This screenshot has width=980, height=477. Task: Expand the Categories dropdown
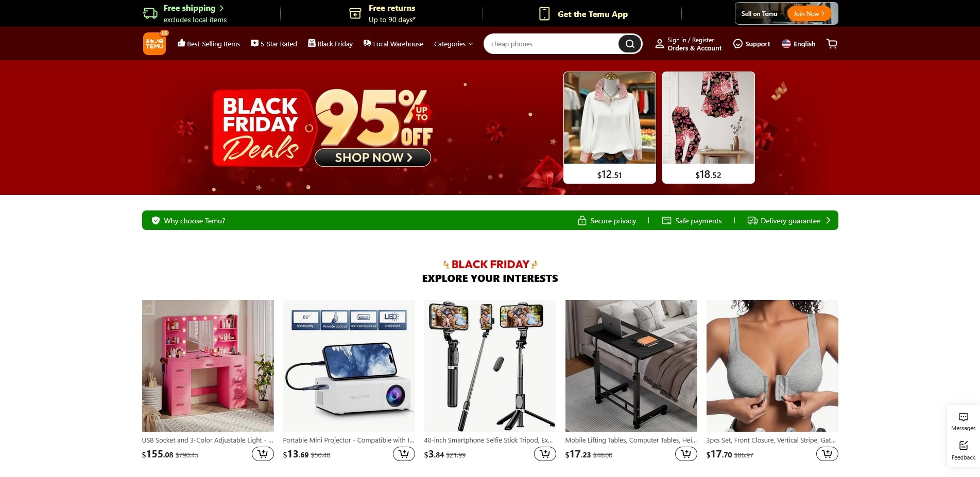pyautogui.click(x=453, y=44)
